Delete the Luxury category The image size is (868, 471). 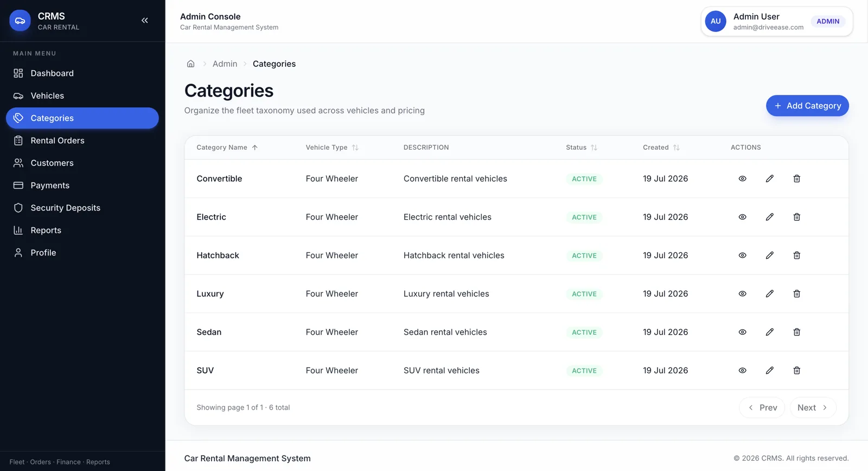pyautogui.click(x=796, y=294)
